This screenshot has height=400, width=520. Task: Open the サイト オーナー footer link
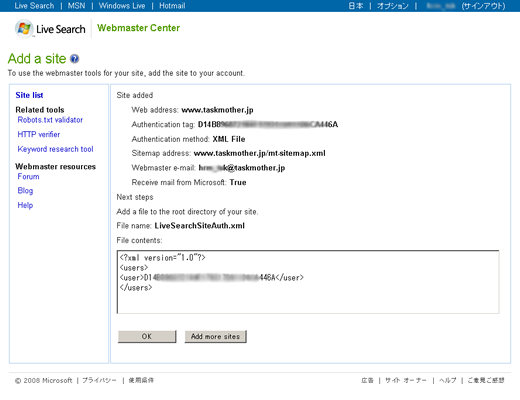pos(406,380)
